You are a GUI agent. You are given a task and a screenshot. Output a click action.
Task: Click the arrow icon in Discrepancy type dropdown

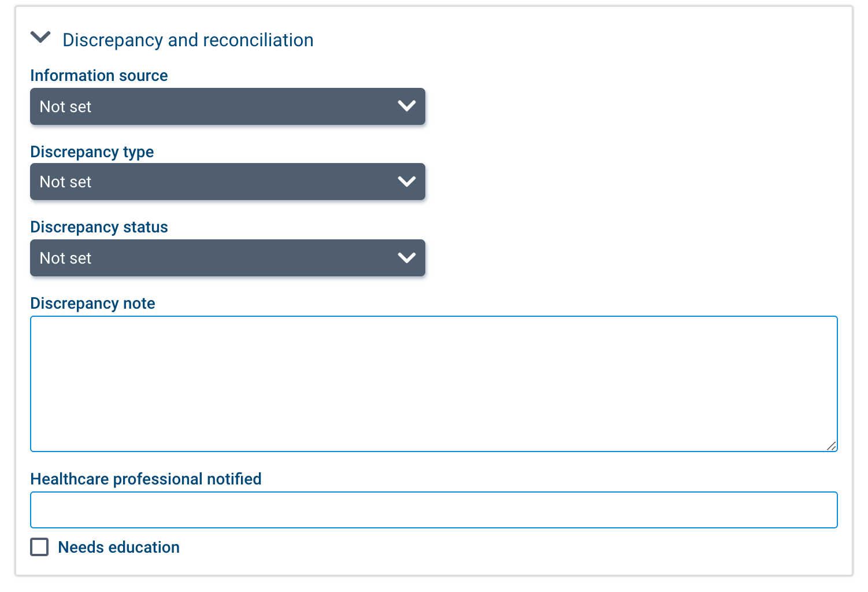click(x=407, y=182)
